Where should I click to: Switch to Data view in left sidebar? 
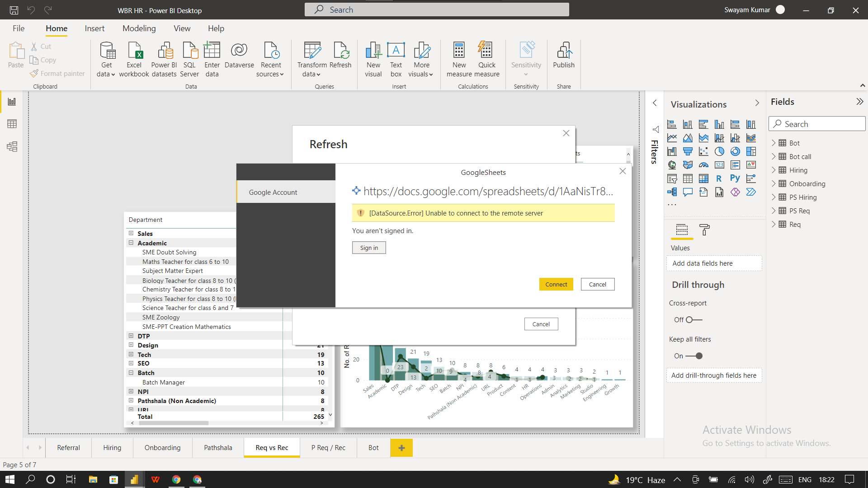(x=12, y=124)
